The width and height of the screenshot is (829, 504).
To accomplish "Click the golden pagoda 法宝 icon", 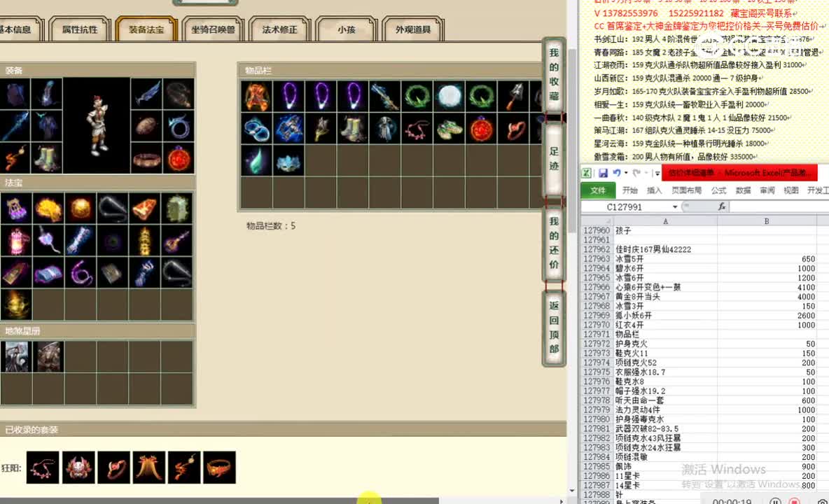I will click(145, 240).
